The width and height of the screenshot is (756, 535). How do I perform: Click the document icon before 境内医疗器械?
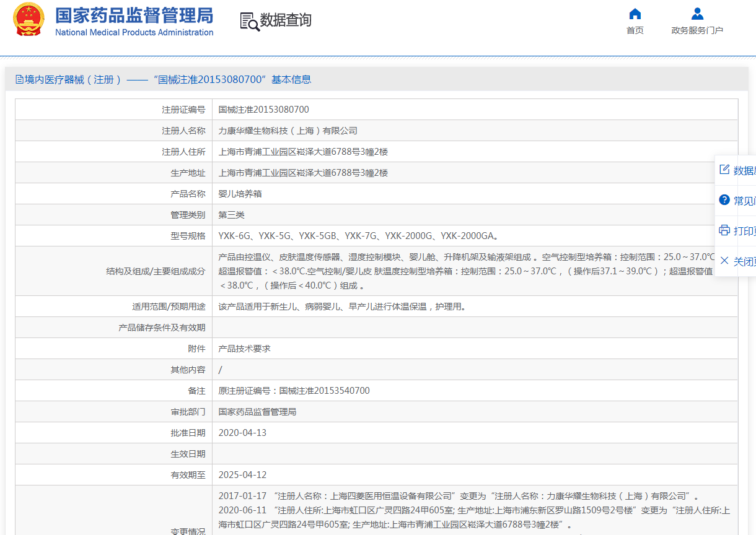(x=20, y=79)
